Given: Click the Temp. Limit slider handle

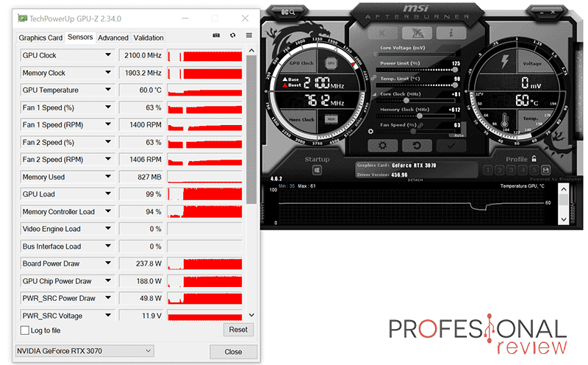Looking at the screenshot, I should pos(455,85).
